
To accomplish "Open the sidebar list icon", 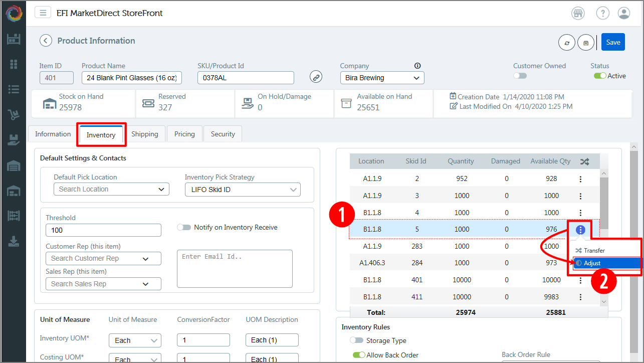I will coord(14,89).
